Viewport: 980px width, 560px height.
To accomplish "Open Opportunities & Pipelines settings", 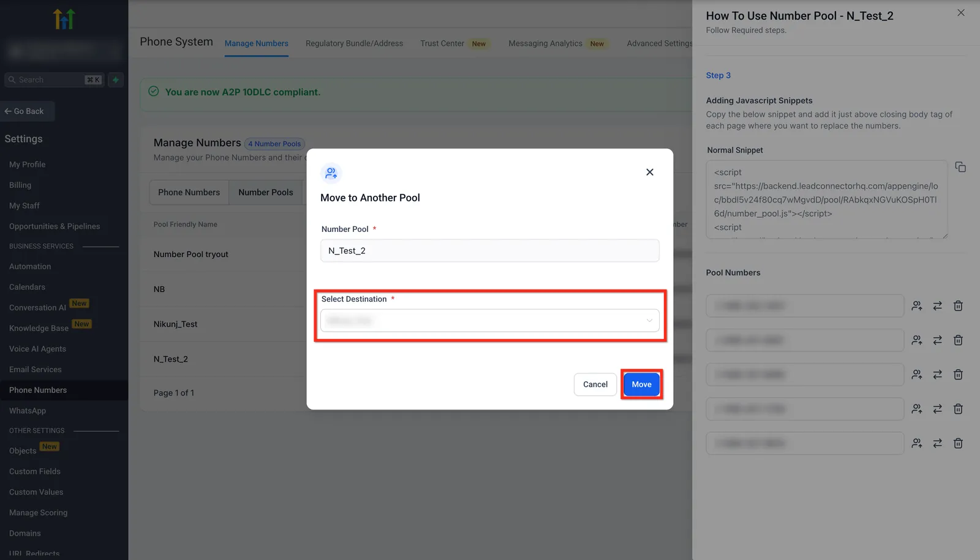I will coord(55,226).
